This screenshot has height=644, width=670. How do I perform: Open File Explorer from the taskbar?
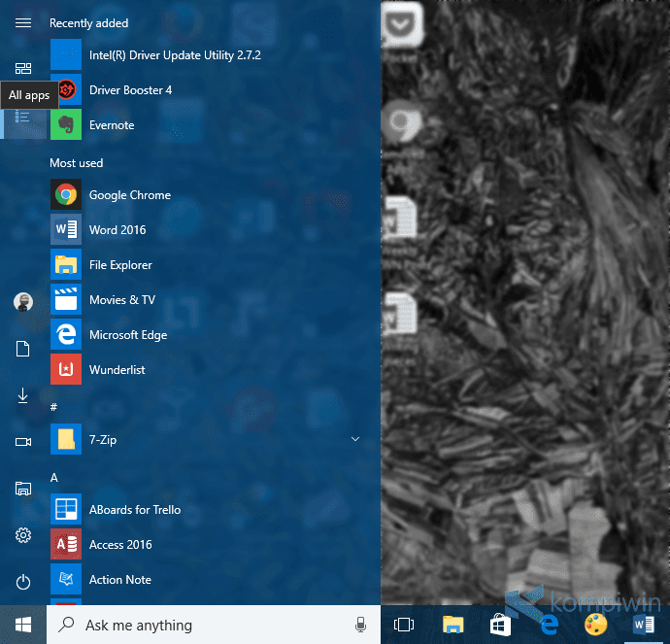pos(452,625)
